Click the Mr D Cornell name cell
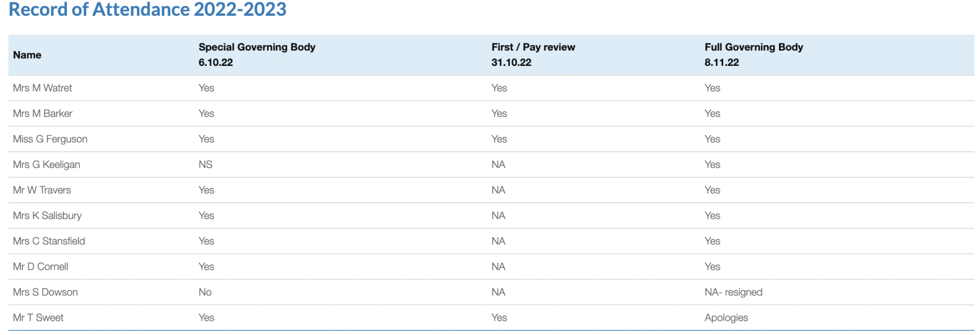The image size is (980, 335). pyautogui.click(x=40, y=267)
